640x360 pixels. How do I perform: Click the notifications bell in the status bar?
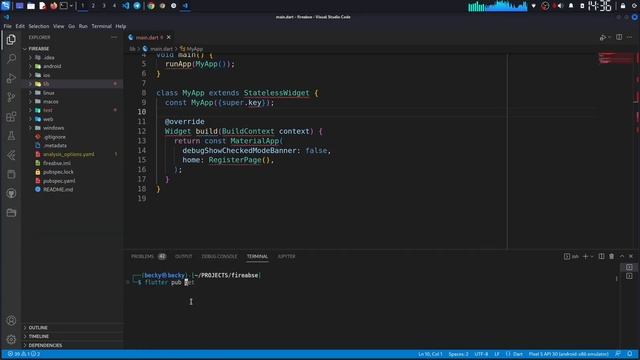point(630,354)
